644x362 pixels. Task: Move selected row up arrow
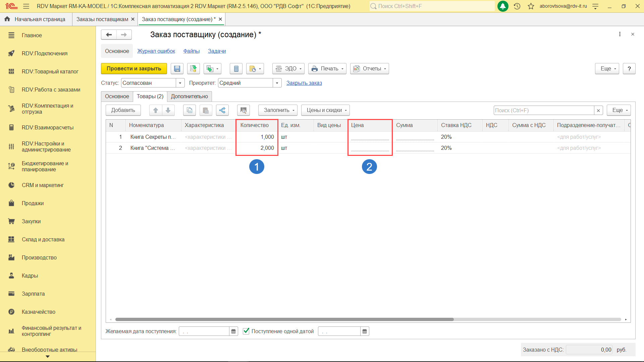pyautogui.click(x=156, y=110)
